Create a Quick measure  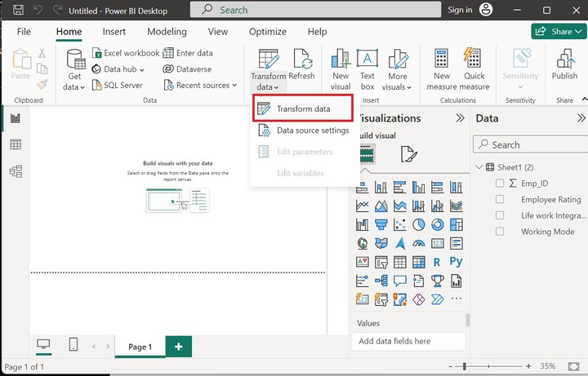point(474,70)
